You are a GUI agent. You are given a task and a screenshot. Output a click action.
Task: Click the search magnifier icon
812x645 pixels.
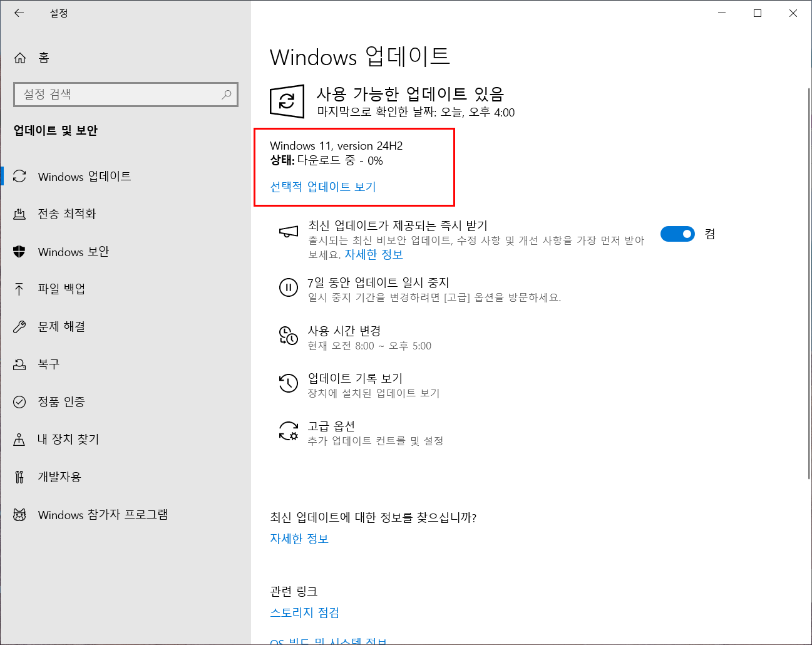pos(227,94)
